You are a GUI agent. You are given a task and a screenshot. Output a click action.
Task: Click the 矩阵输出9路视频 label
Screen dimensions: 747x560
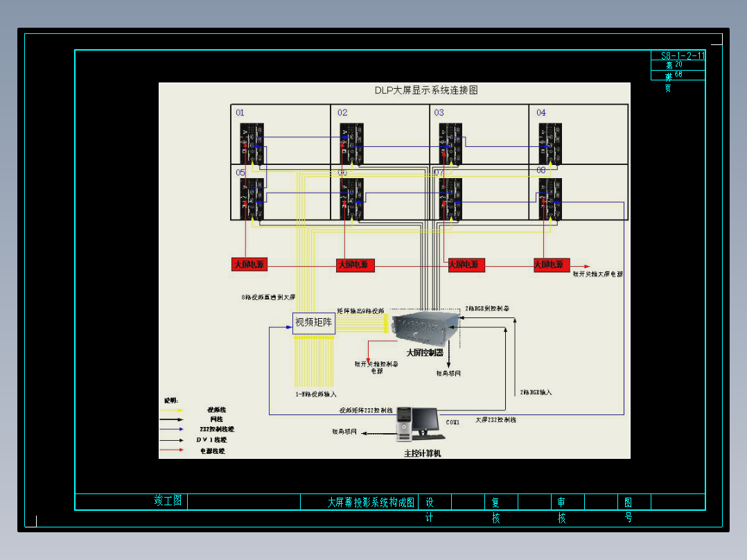(x=360, y=310)
